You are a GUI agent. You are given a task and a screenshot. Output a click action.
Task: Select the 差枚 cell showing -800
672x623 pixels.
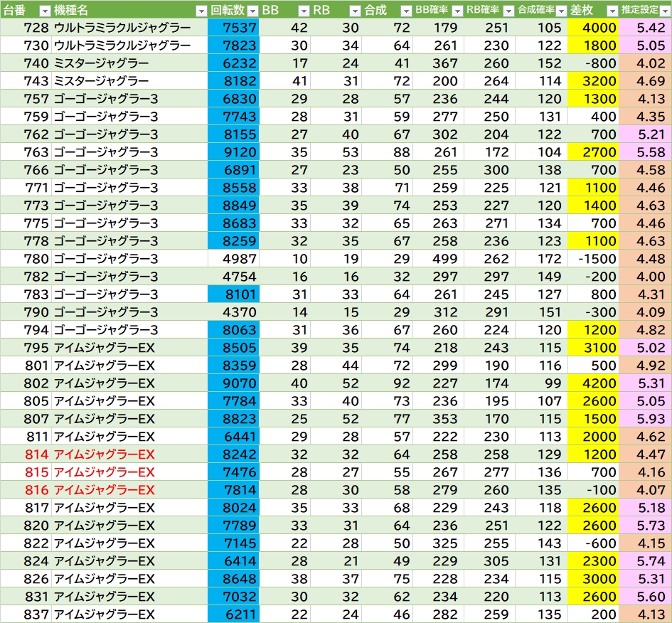click(x=593, y=63)
